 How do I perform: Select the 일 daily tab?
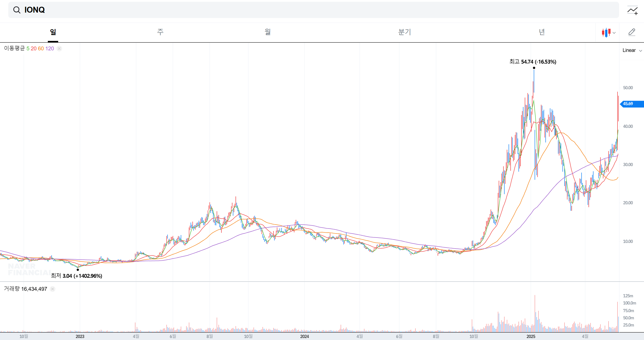(x=53, y=32)
